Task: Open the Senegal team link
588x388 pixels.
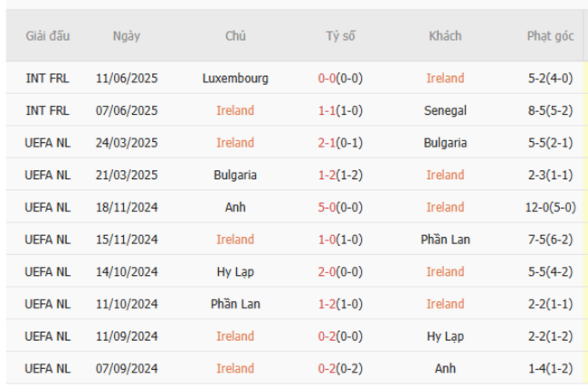Action: [x=445, y=110]
